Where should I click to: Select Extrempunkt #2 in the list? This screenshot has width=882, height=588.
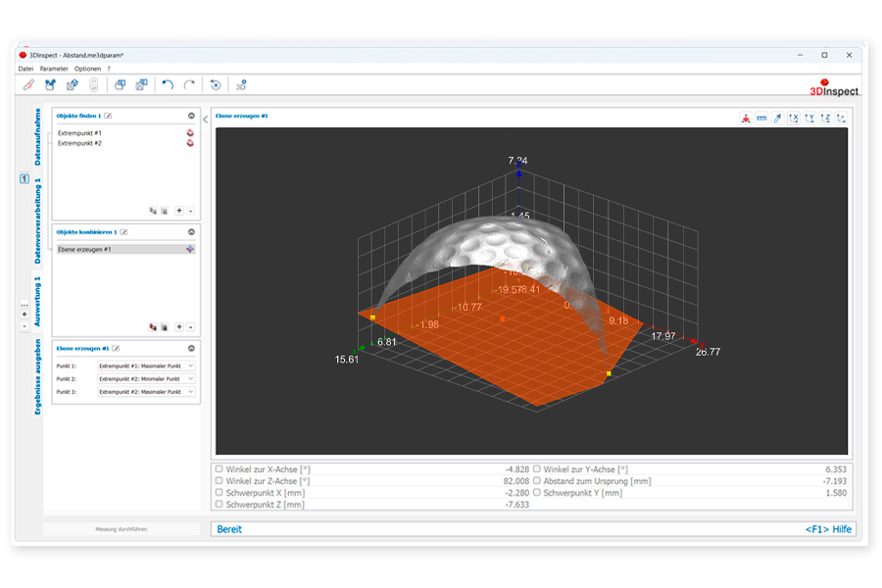pyautogui.click(x=79, y=143)
